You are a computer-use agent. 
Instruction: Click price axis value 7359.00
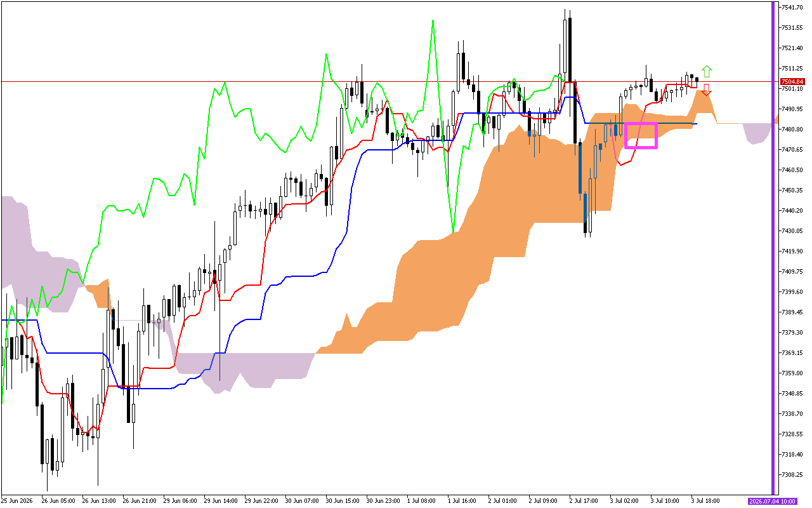coord(793,373)
